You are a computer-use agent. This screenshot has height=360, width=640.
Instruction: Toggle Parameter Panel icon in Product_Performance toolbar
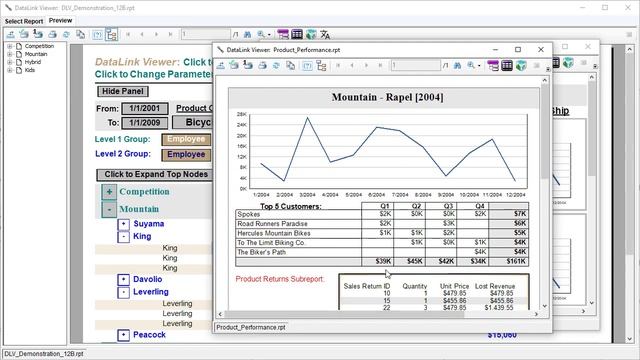(x=307, y=65)
